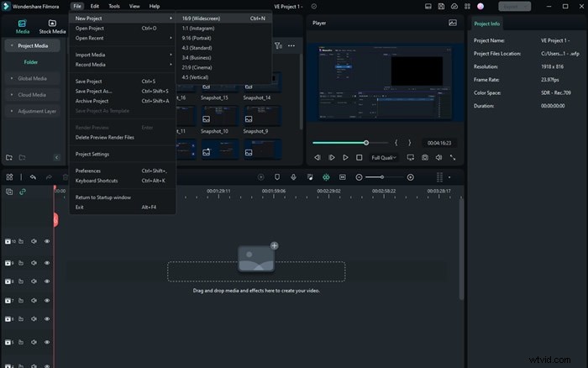Choose Project Settings in File menu
This screenshot has height=368, width=588.
click(x=92, y=154)
